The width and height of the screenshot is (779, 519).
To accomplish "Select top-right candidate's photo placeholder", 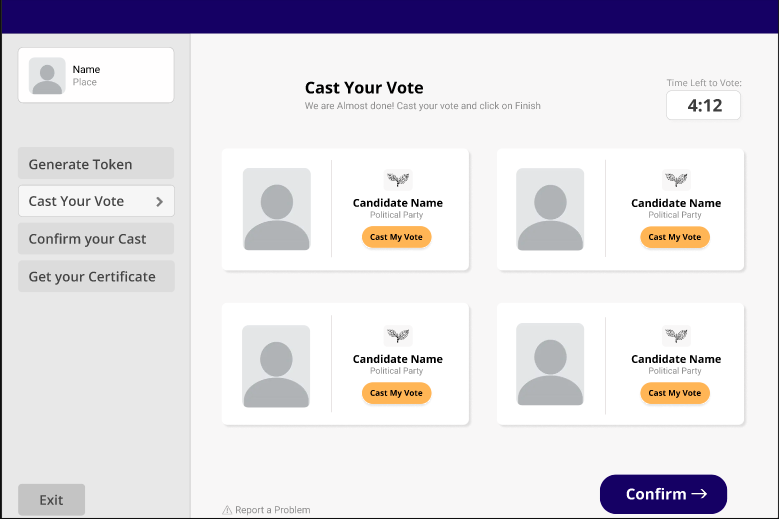I will (550, 209).
